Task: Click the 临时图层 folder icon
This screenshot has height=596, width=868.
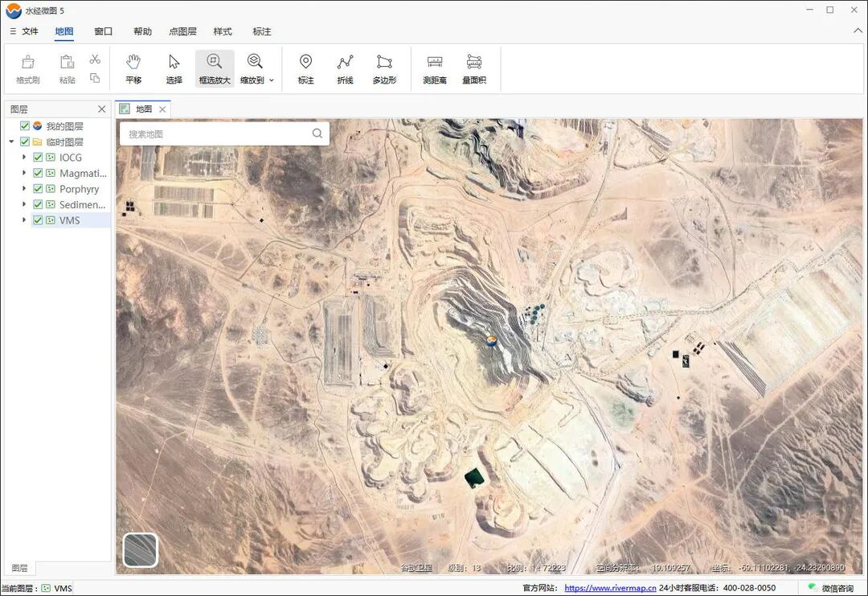Action: (x=37, y=142)
